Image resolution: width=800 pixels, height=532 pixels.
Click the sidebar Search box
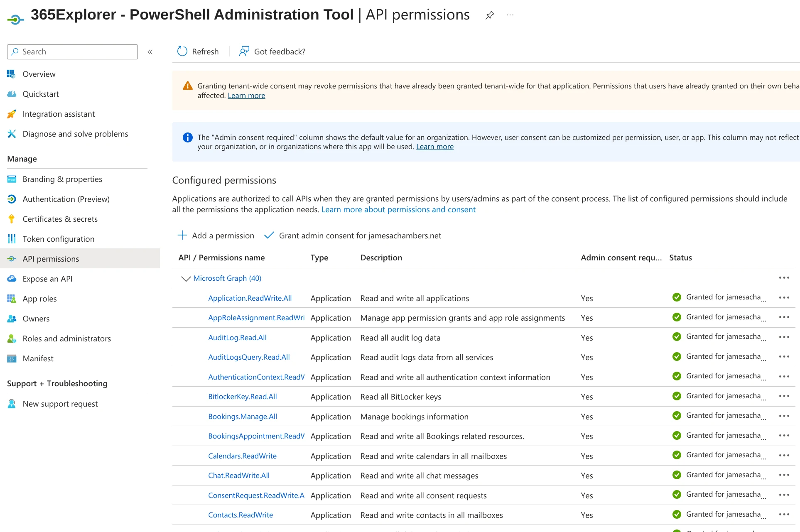[x=72, y=52]
